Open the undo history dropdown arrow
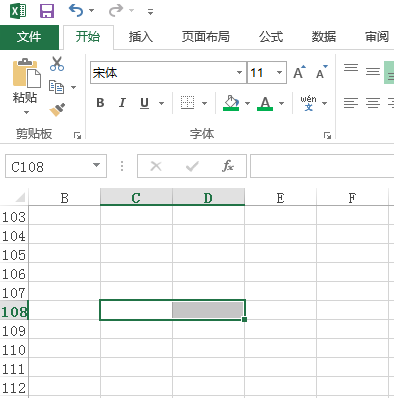The width and height of the screenshot is (394, 398). 91,11
